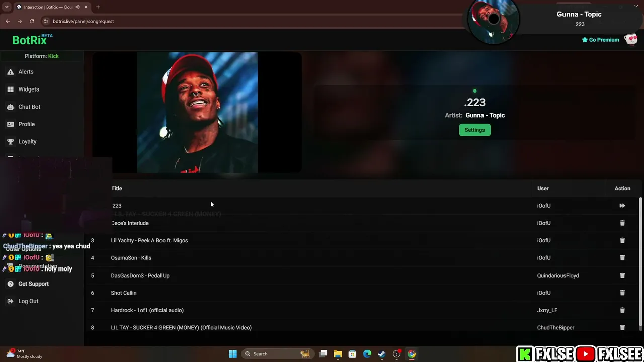Open a new browser tab
The height and width of the screenshot is (362, 644).
point(98,7)
